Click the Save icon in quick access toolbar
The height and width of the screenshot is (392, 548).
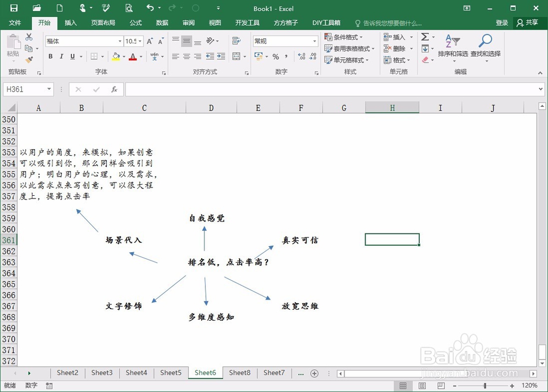[14, 8]
